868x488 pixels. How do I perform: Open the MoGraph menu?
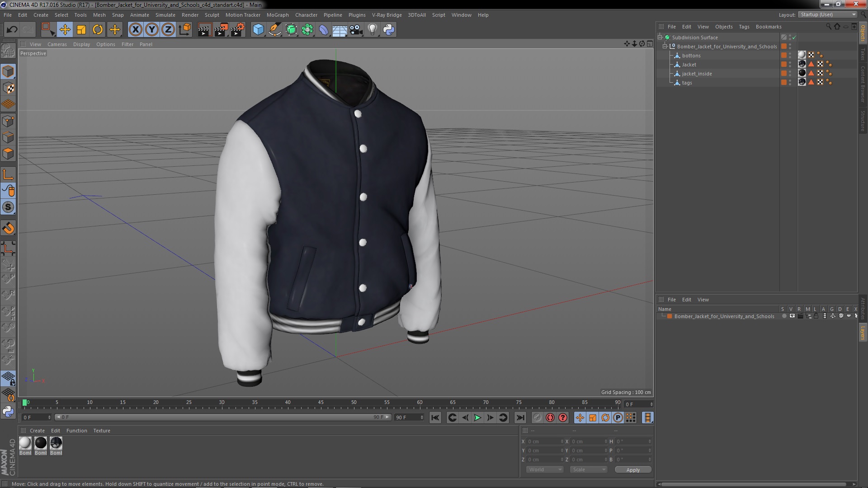pyautogui.click(x=278, y=15)
